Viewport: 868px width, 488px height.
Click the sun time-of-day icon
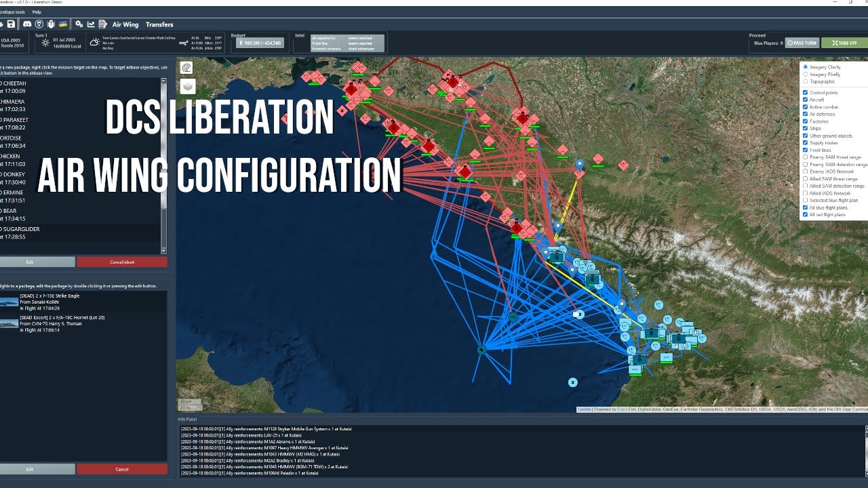click(45, 43)
